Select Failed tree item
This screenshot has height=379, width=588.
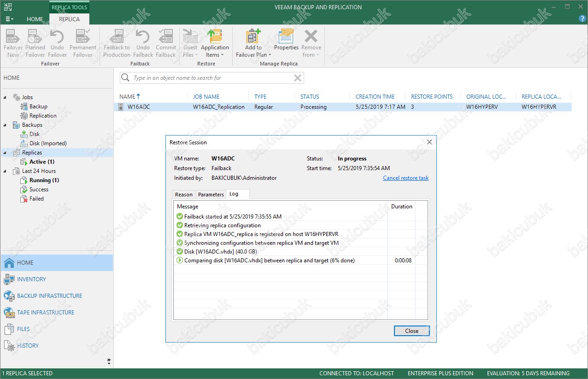tap(36, 199)
